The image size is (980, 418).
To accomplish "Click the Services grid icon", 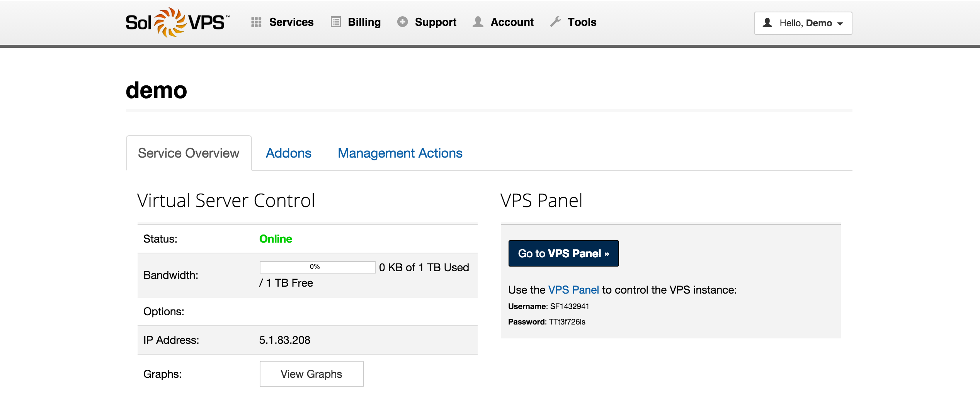I will [x=256, y=22].
